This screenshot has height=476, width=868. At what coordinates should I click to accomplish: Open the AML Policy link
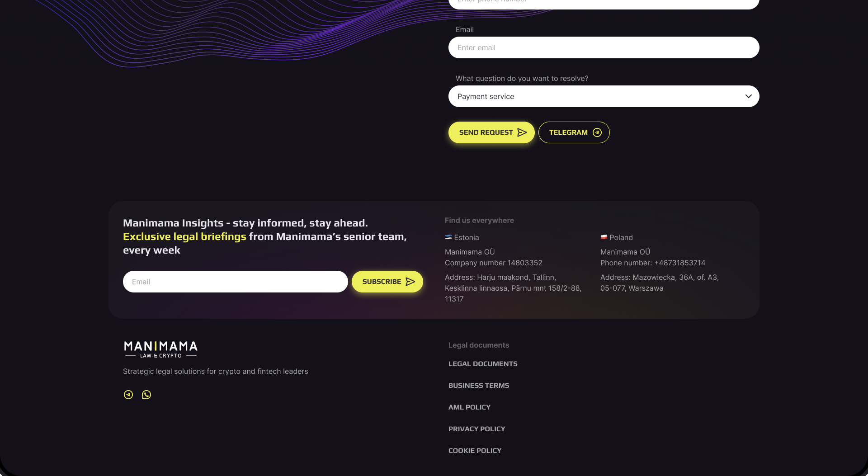pos(469,407)
